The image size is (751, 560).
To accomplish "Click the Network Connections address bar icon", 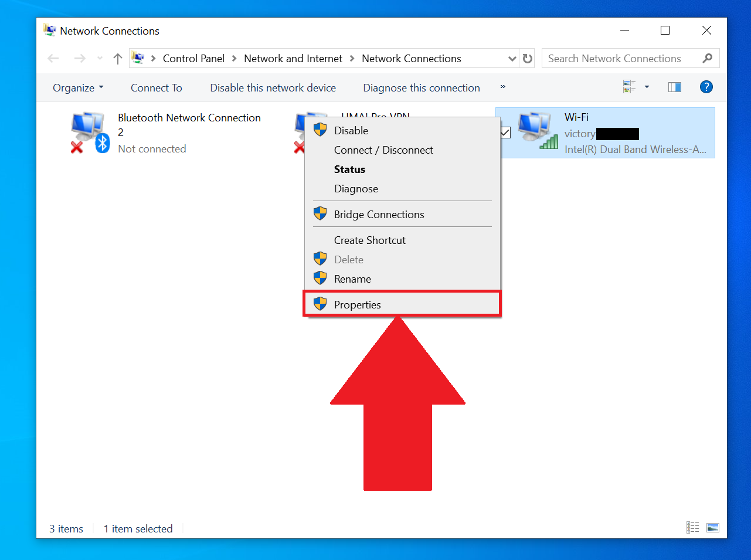I will [137, 58].
